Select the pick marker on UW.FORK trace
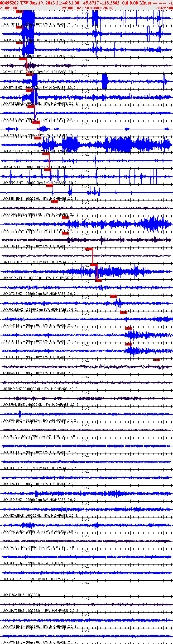Viewport: 173px width, 644px height. click(54, 202)
